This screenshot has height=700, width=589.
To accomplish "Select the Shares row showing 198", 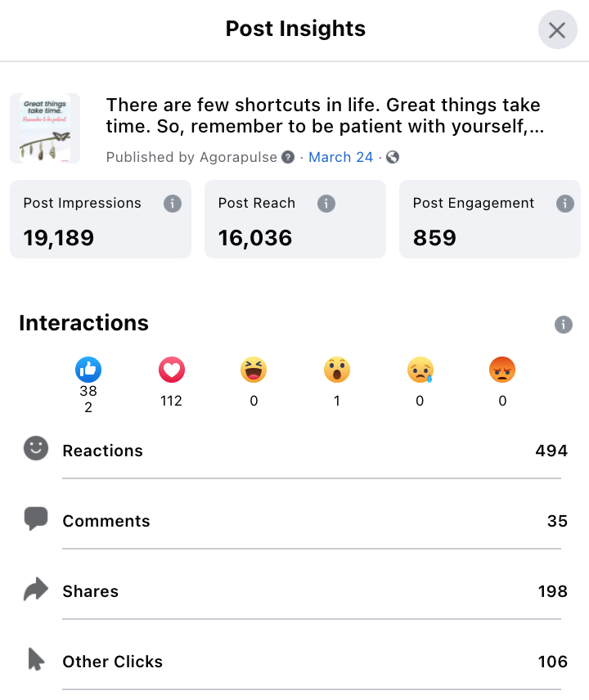I will pos(294,590).
